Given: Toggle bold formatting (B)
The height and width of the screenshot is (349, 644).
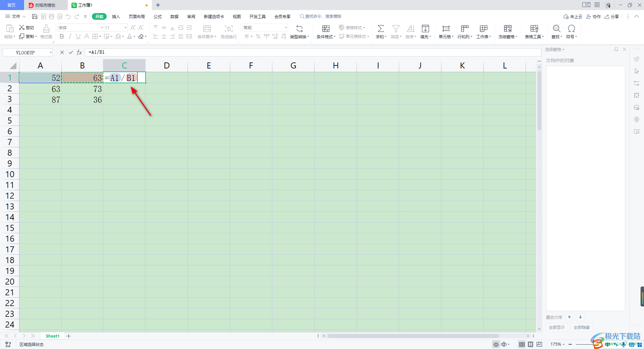Looking at the screenshot, I should (x=62, y=37).
